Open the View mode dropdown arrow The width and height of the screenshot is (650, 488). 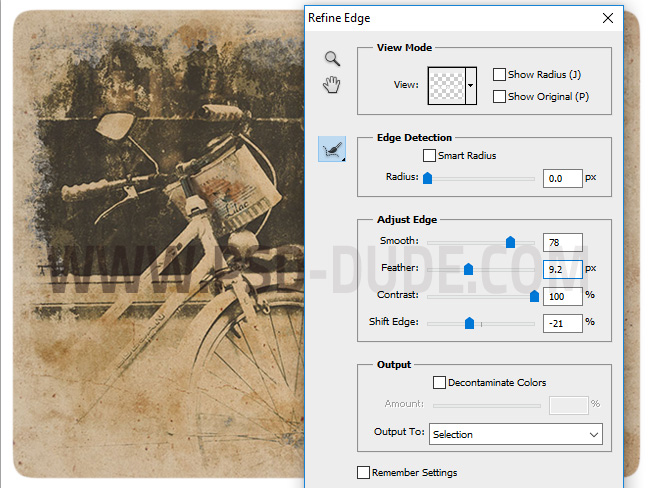[x=471, y=85]
